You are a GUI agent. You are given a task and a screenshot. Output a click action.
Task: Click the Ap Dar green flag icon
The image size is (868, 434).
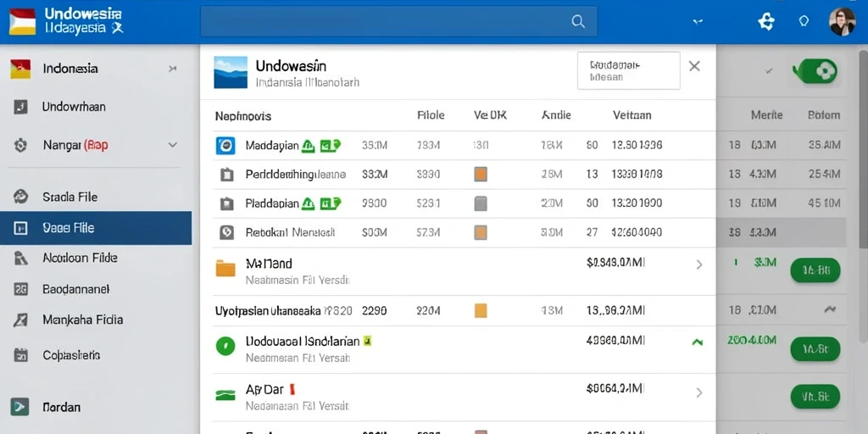[x=225, y=395]
